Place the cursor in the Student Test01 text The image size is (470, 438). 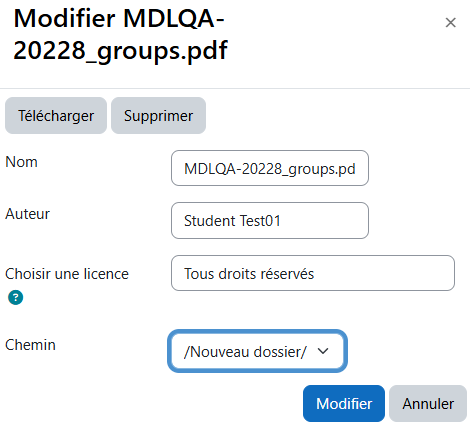232,221
